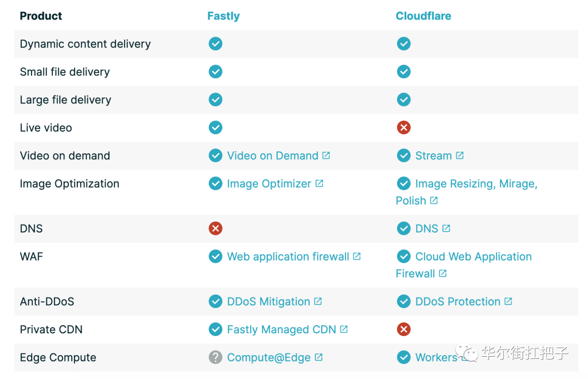Click external link icon after Image Optimizer
The image size is (588, 379).
[319, 183]
